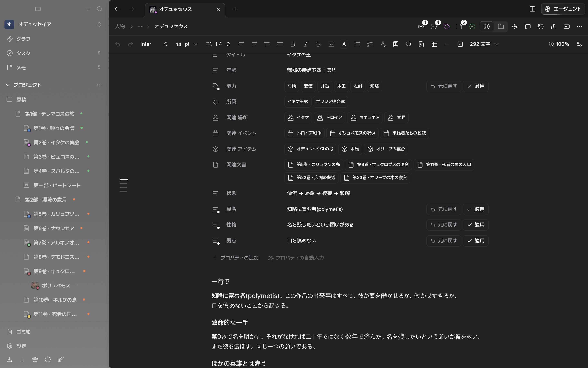Open the Inter font dropdown

[x=154, y=44]
